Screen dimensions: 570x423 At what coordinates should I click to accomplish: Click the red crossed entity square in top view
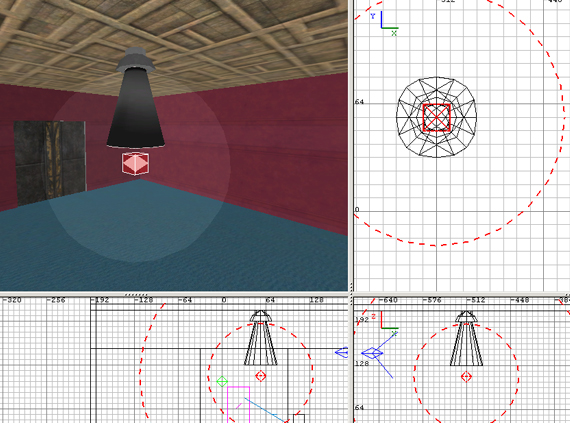pyautogui.click(x=437, y=117)
